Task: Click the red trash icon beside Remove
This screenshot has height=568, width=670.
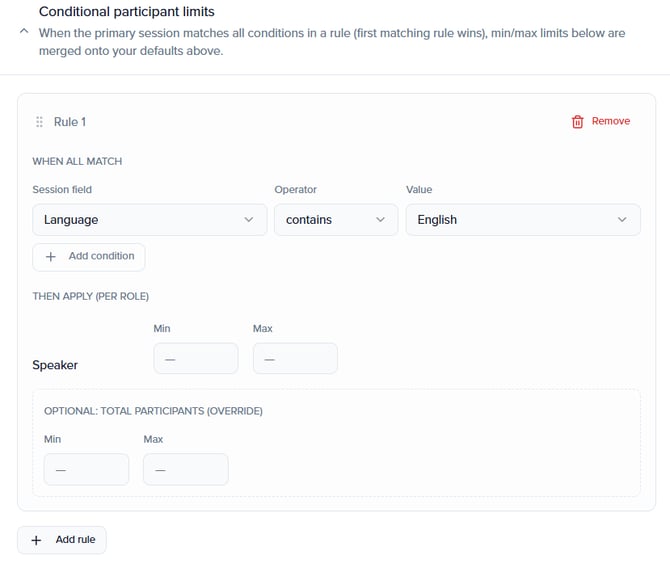Action: (x=577, y=122)
